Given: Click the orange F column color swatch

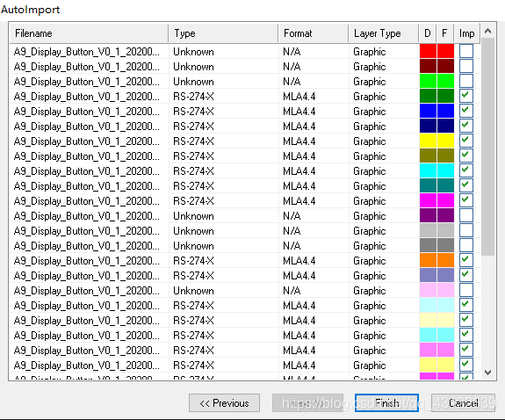Looking at the screenshot, I should pos(446,260).
